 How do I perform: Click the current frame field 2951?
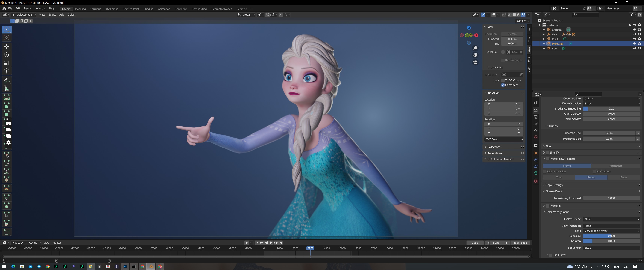tap(475, 243)
